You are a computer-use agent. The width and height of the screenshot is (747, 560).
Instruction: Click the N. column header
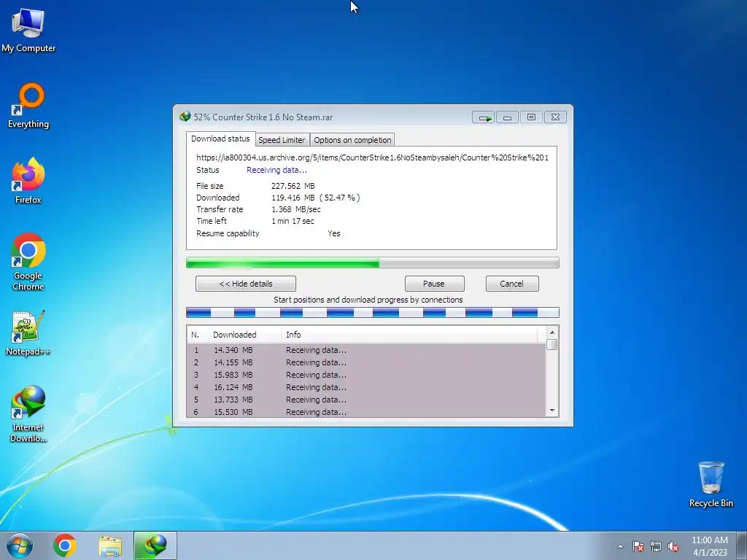point(198,335)
